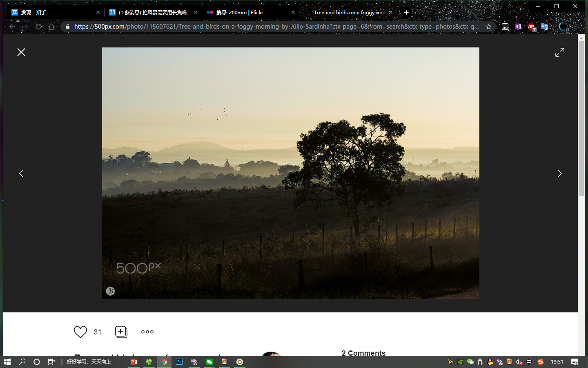The height and width of the screenshot is (368, 588).
Task: Switch the 中 input language indicator
Action: 529,362
